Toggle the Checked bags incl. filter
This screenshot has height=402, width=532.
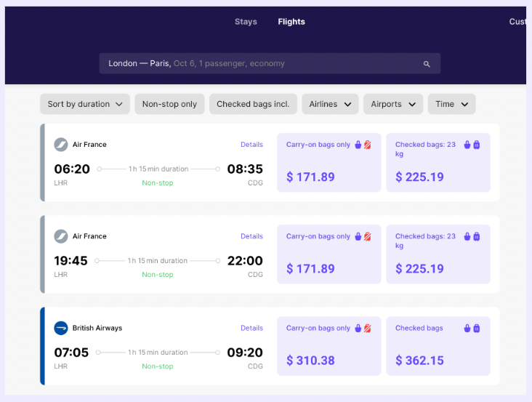(x=253, y=104)
